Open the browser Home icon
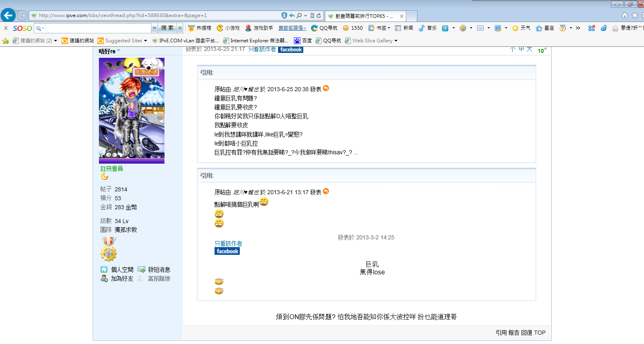Viewport: 644px width, 344px height. [x=625, y=15]
